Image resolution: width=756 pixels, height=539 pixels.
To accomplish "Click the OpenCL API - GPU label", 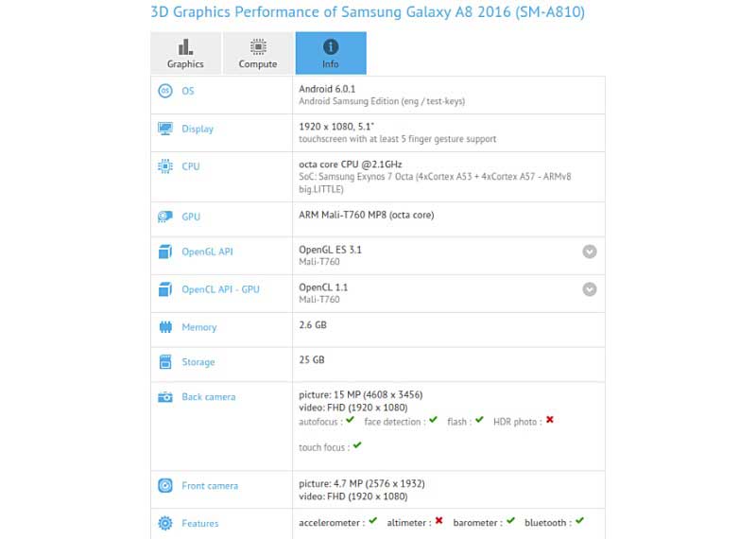I will coord(221,289).
